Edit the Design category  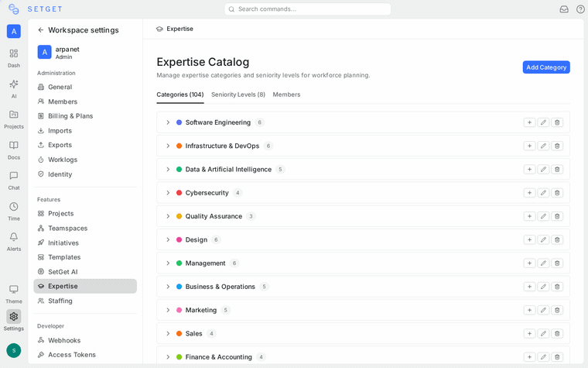point(543,239)
